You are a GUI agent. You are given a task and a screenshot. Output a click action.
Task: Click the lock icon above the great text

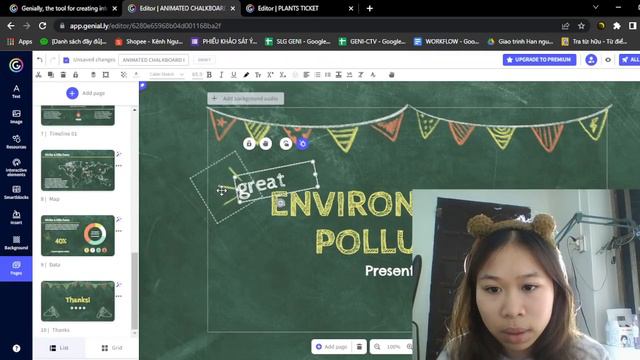[249, 144]
